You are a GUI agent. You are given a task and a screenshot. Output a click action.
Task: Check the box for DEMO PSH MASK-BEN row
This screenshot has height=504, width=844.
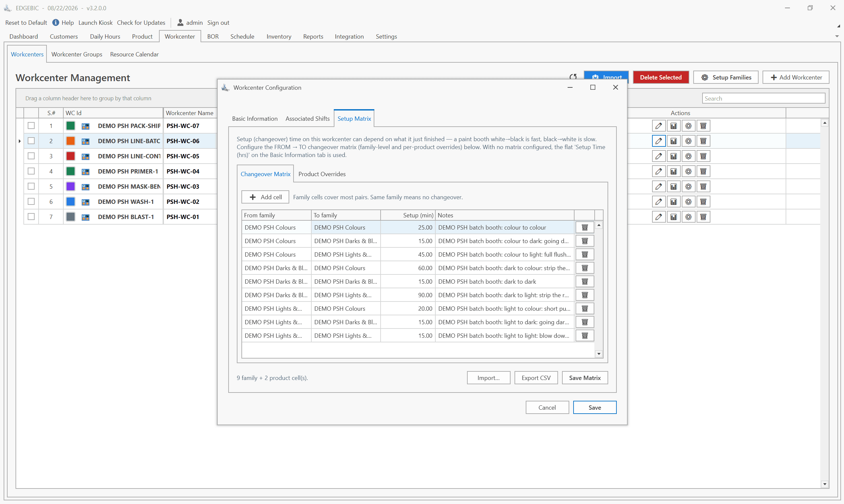pos(31,186)
